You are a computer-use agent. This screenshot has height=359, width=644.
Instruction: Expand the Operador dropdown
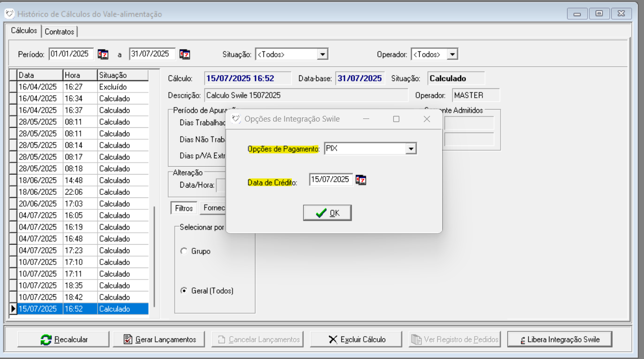click(x=452, y=54)
